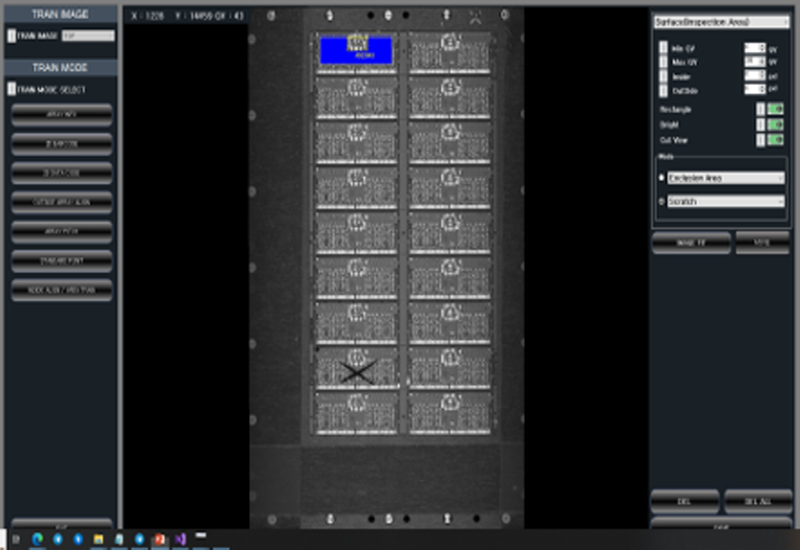Screen dimensions: 800x550
Task: Toggle the Cut View green switch
Action: point(775,141)
